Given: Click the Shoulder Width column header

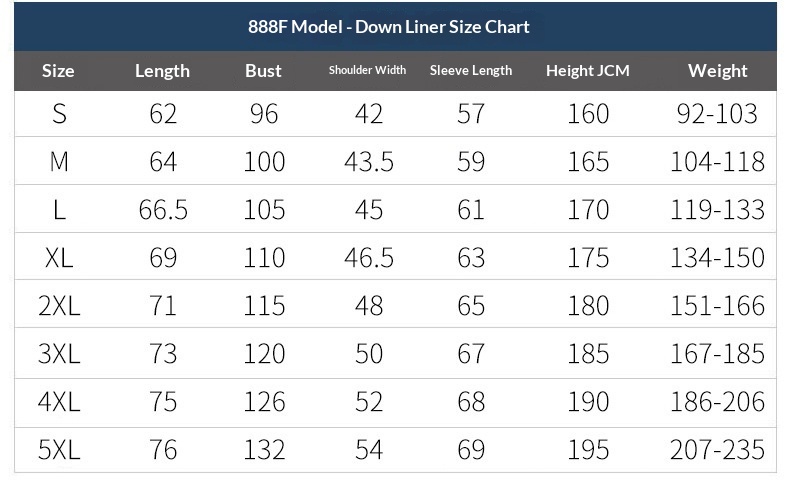Looking at the screenshot, I should [x=367, y=71].
